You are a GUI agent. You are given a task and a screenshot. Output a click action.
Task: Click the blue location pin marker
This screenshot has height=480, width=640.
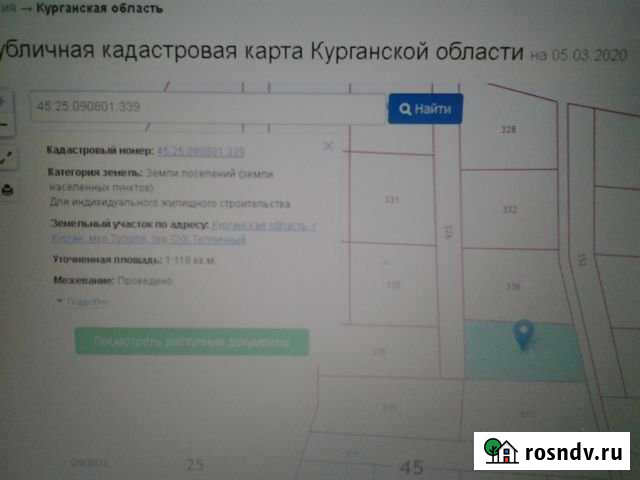tap(523, 335)
